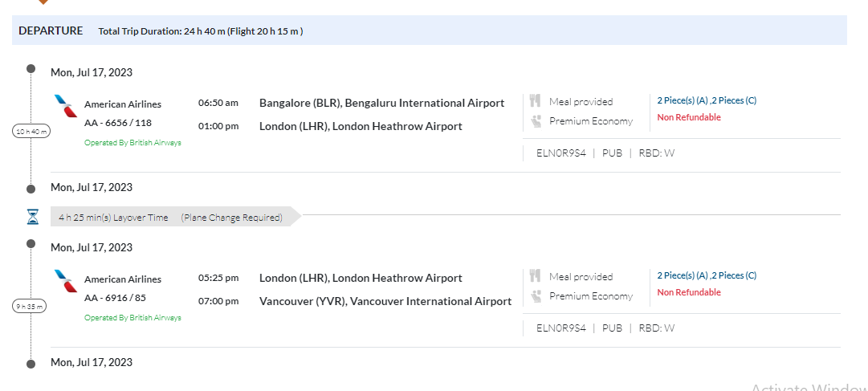Click the meal icon for the Bangalore–London flight
The image size is (868, 391).
pyautogui.click(x=536, y=101)
